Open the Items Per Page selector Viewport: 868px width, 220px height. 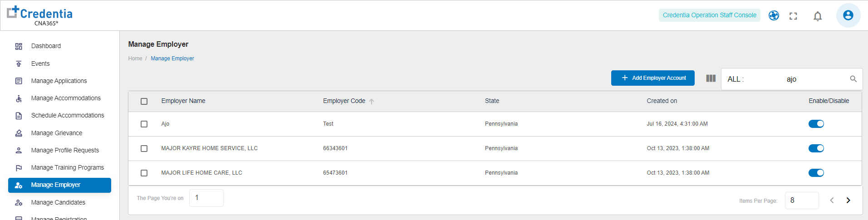801,200
